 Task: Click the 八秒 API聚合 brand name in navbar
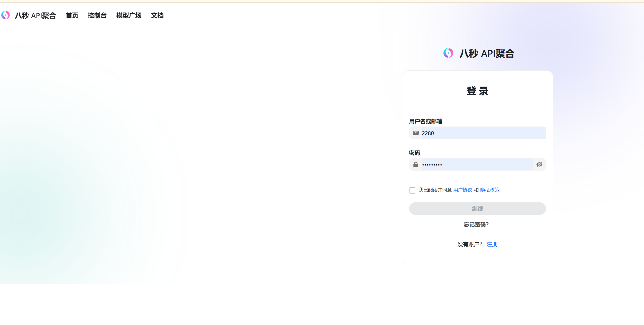coord(35,16)
